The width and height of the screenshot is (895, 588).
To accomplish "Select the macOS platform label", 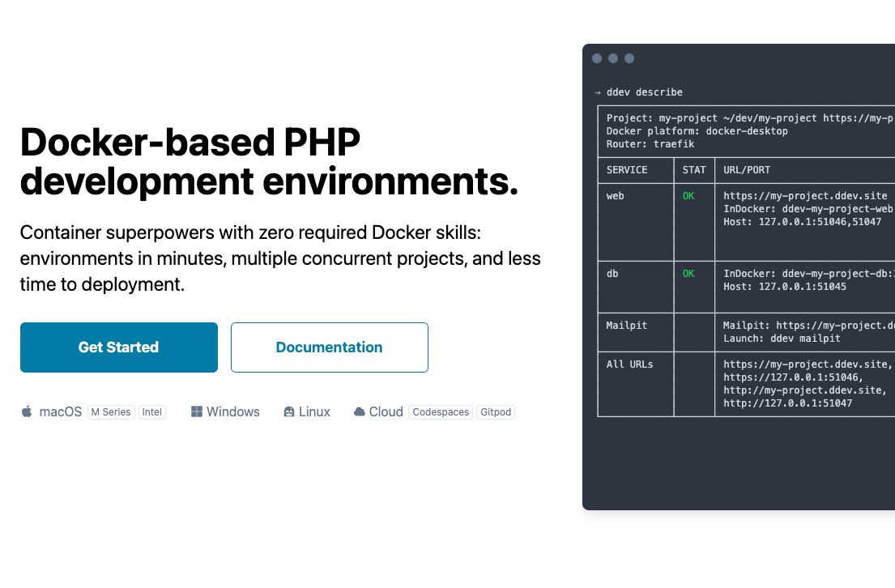I will (61, 411).
